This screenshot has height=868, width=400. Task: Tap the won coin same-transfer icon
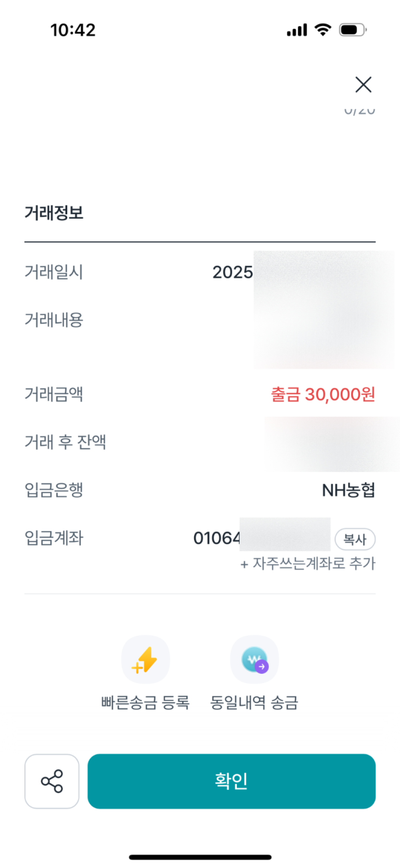(x=254, y=659)
